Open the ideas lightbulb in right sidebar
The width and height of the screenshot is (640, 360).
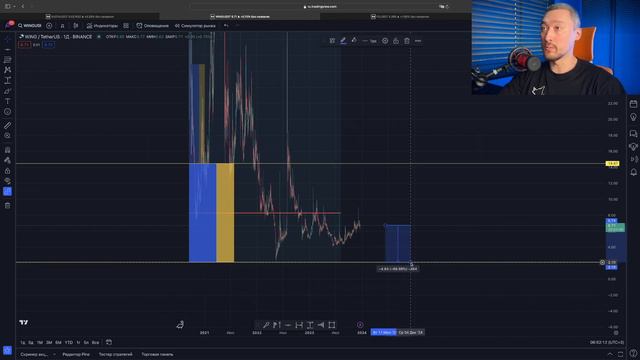(633, 118)
